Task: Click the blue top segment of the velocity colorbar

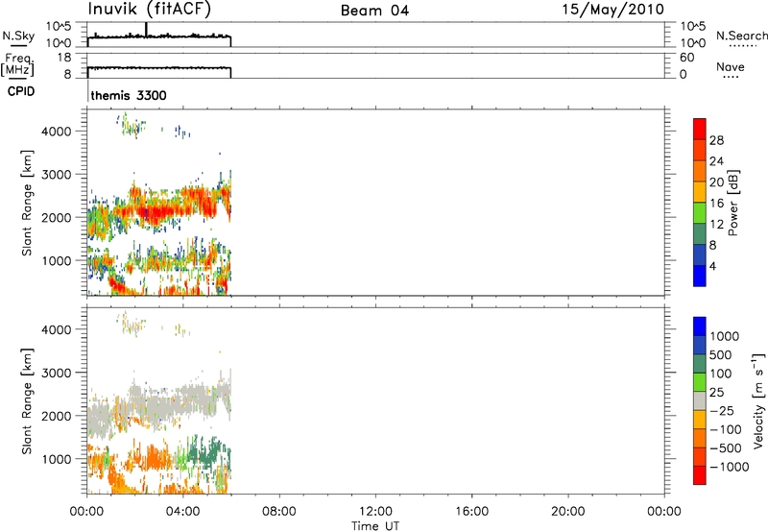Action: click(700, 326)
